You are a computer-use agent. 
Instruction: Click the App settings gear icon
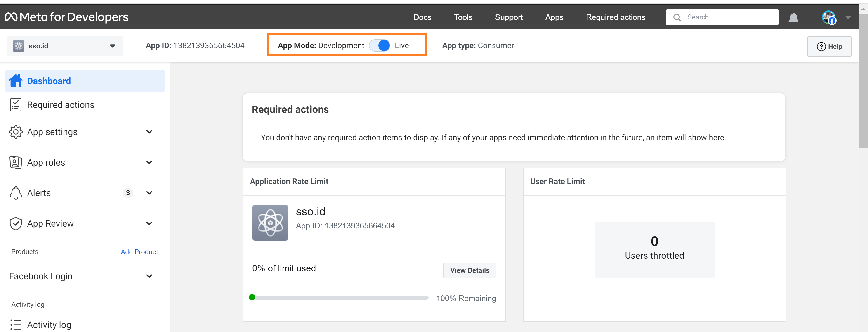tap(16, 132)
